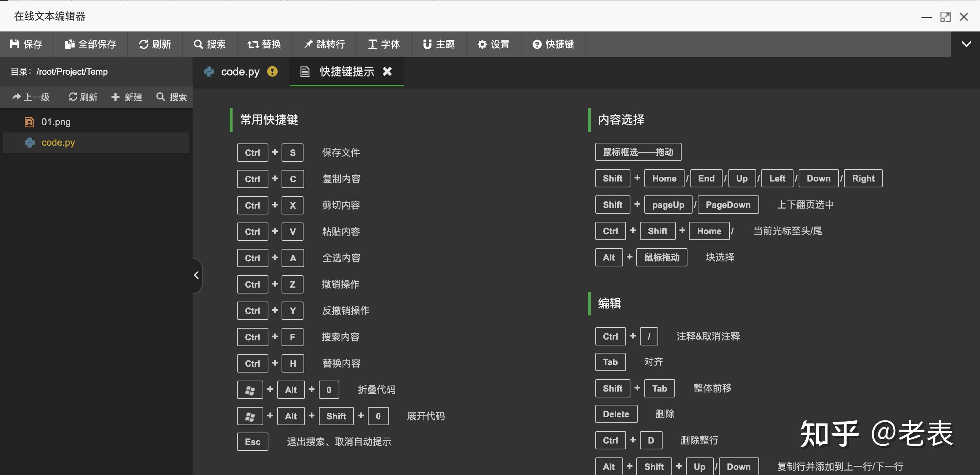Click the 新建 new file icon in sidebar
The image size is (980, 475).
click(115, 97)
